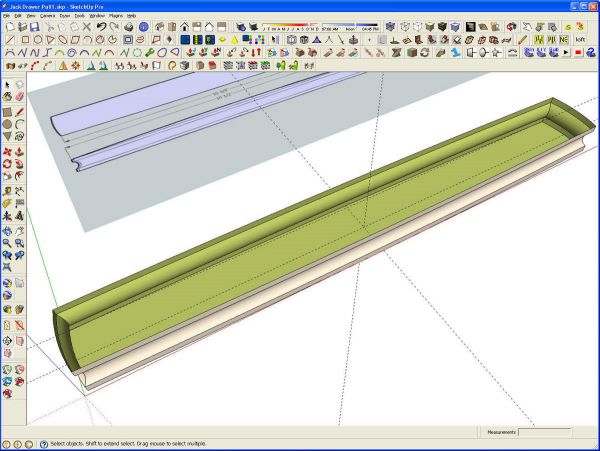Select the Eraser tool in left toolbar
The height and width of the screenshot is (451, 600).
tap(19, 97)
